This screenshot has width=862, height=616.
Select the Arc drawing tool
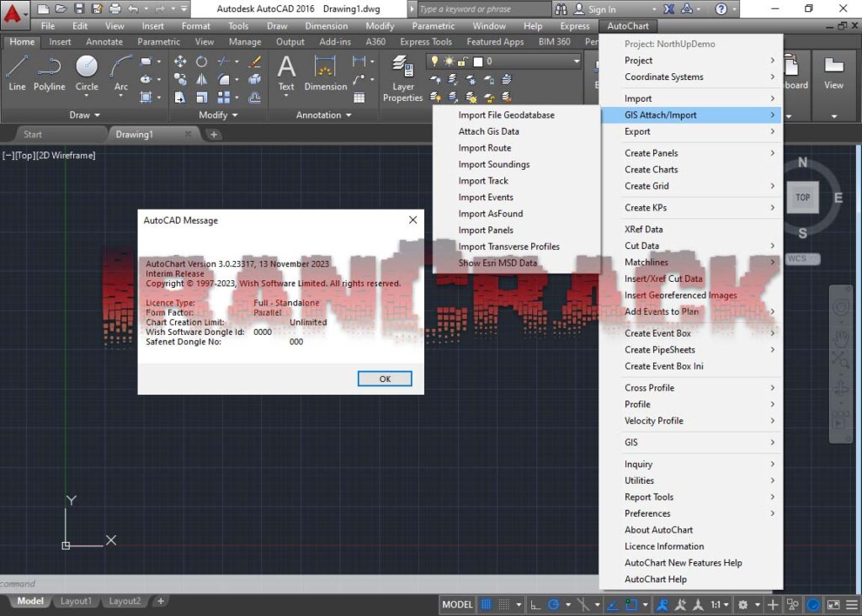[x=120, y=69]
